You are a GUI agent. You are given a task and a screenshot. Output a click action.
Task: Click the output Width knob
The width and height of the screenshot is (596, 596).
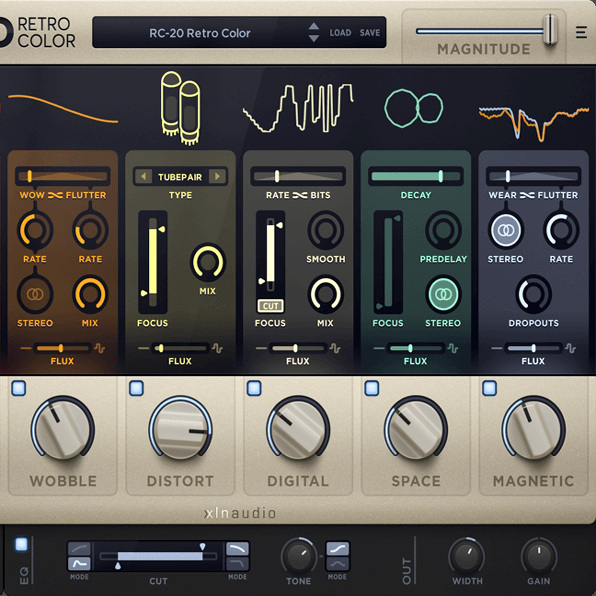click(466, 556)
